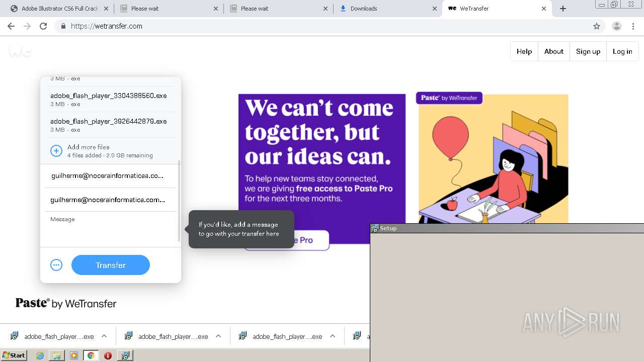Click the Add more files link
This screenshot has height=362, width=644.
(x=89, y=147)
